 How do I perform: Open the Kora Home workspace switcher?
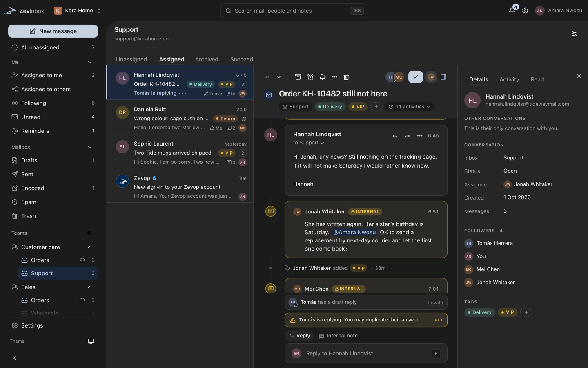78,11
